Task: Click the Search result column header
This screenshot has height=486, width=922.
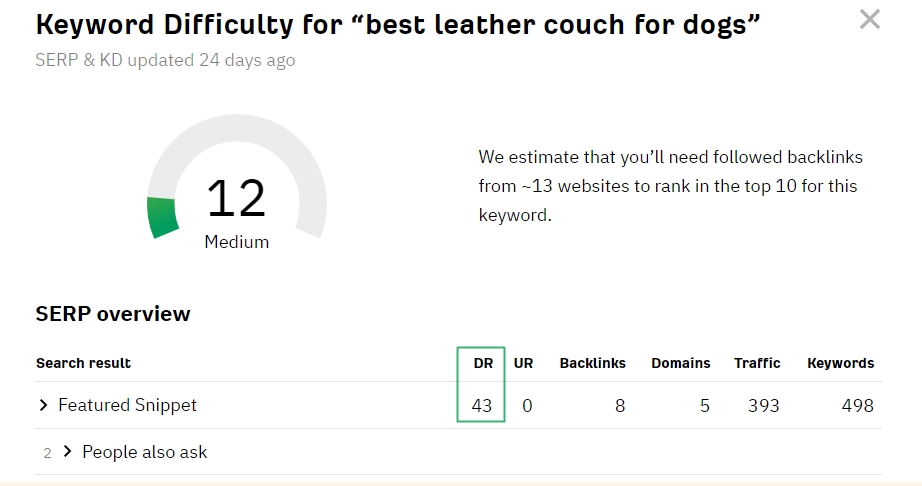Action: pyautogui.click(x=83, y=363)
